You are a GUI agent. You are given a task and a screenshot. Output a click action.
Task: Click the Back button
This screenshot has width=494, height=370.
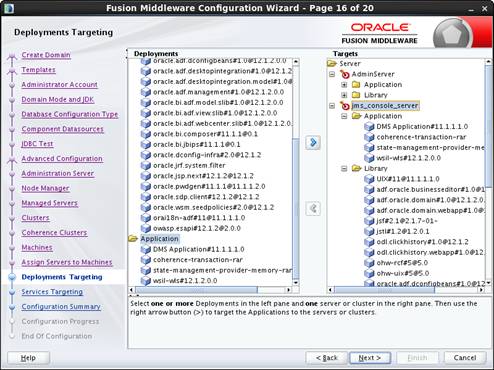point(326,358)
